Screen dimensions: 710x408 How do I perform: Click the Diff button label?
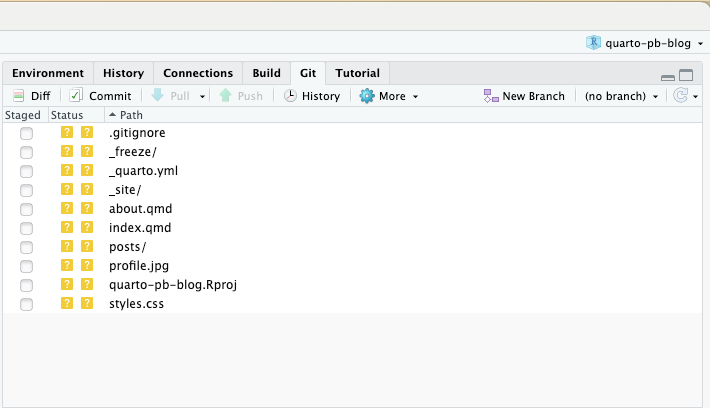click(x=40, y=96)
